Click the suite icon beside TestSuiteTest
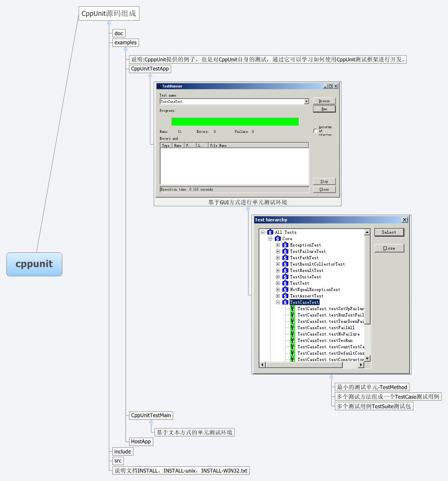Screen dimensions: 448x481 coord(285,277)
